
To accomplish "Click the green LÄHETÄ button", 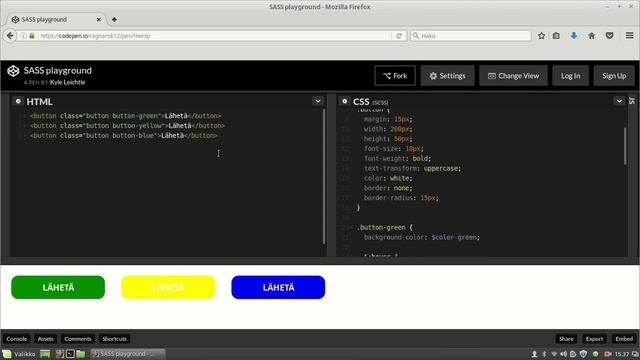I will 58,287.
